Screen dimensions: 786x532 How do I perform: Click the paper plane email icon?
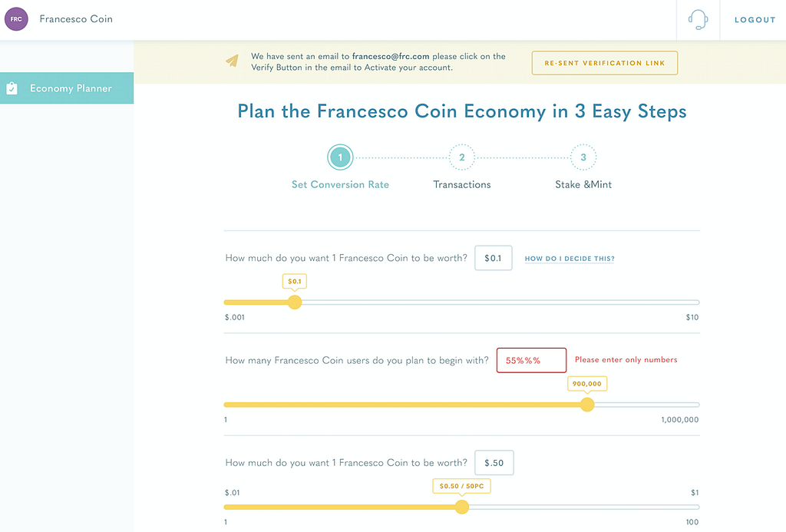[233, 61]
